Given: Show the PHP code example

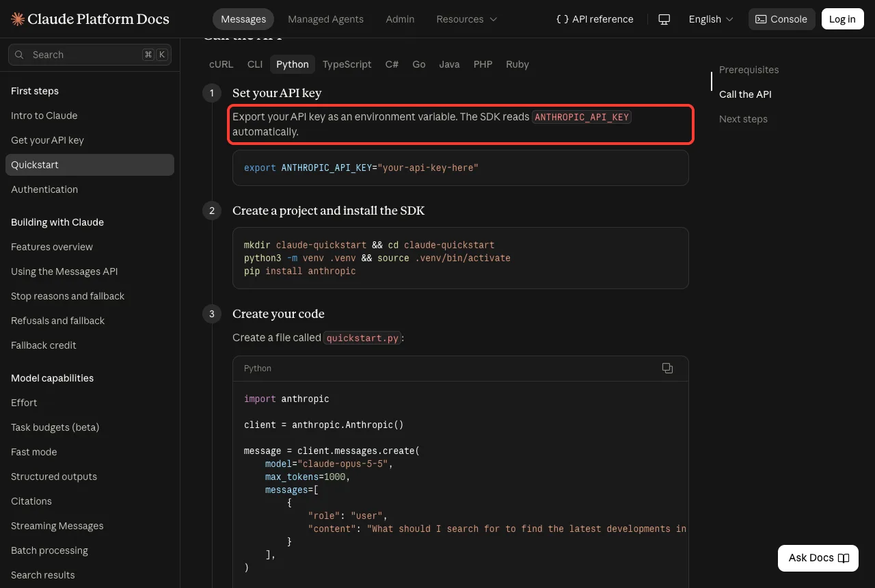Looking at the screenshot, I should [x=483, y=64].
